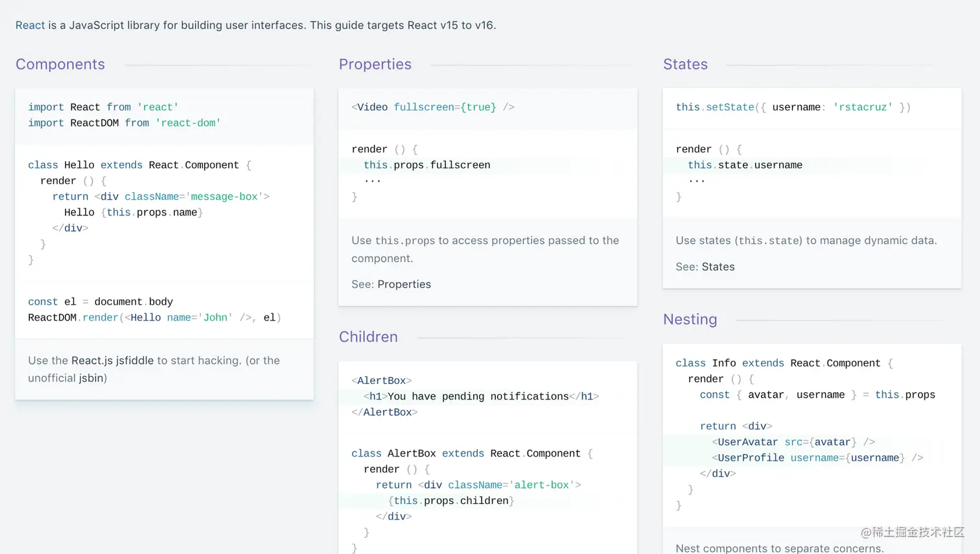Screen dimensions: 980x554
Task: Click the Video fullscreen={true} code line
Action: click(433, 107)
